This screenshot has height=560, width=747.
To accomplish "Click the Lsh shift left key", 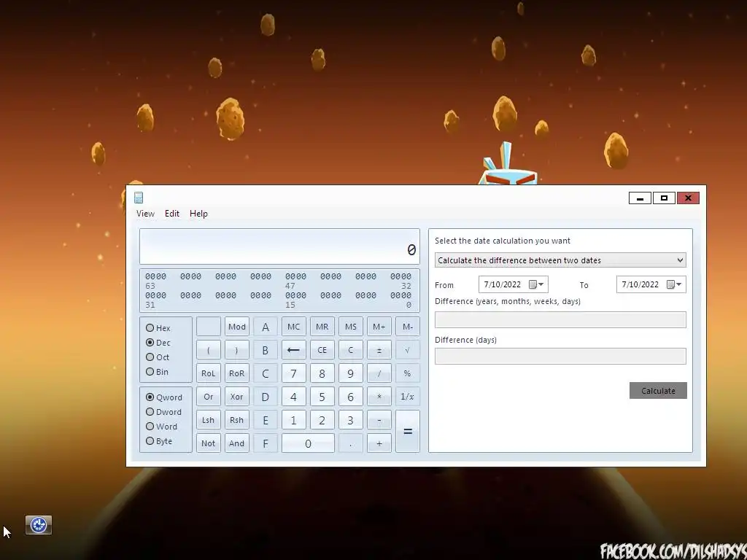I will click(x=208, y=420).
